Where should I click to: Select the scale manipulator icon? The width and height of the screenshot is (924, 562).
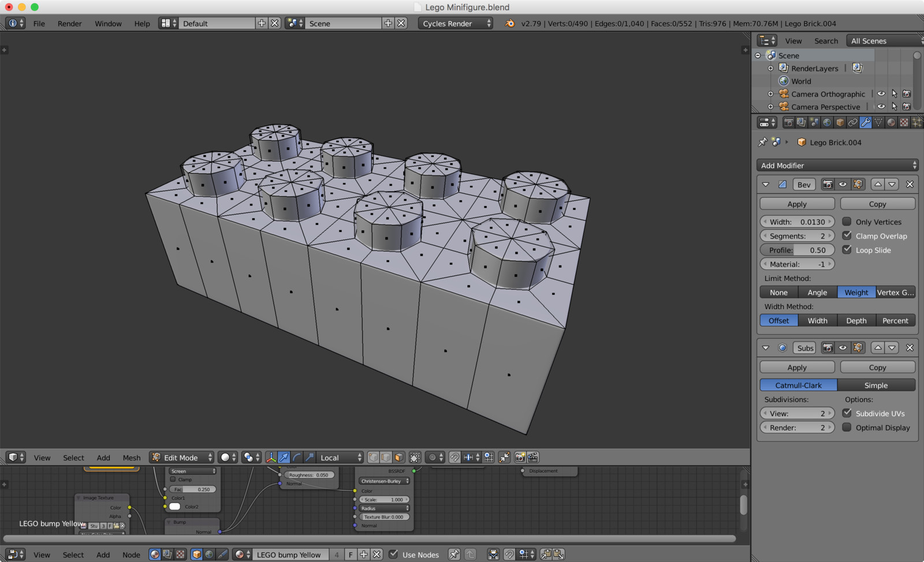click(310, 458)
